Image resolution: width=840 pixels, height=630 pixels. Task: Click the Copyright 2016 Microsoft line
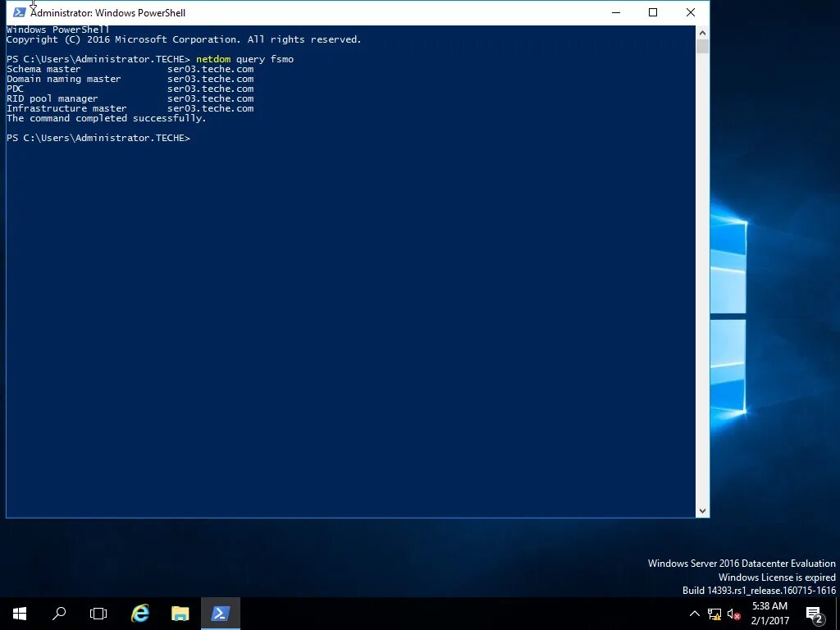(184, 39)
